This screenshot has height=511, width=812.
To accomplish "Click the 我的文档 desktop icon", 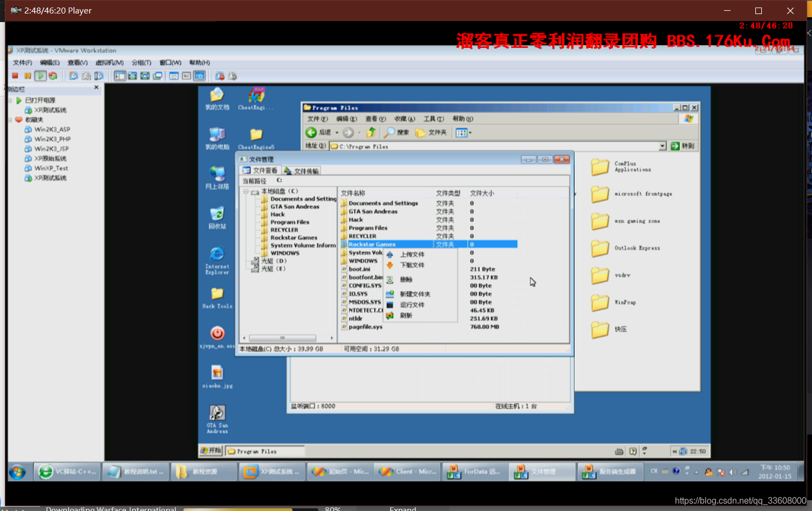I will pos(217,99).
